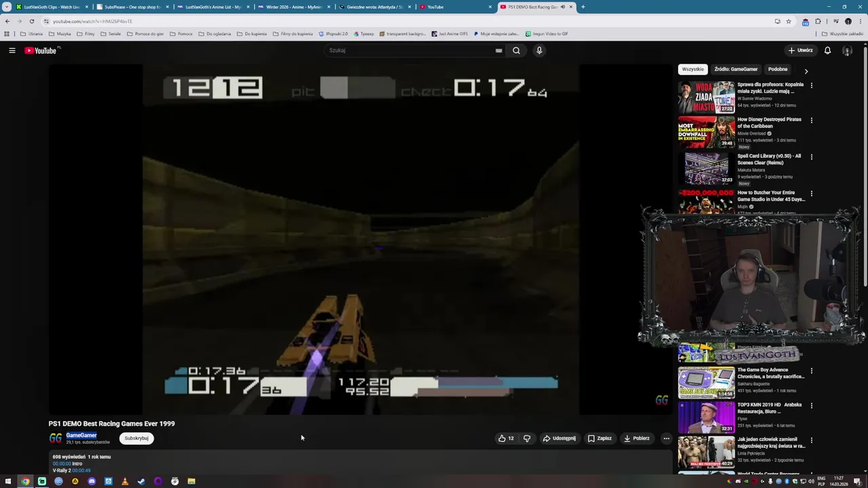
Task: Open options for How Disney Destroyed video
Action: pos(811,120)
